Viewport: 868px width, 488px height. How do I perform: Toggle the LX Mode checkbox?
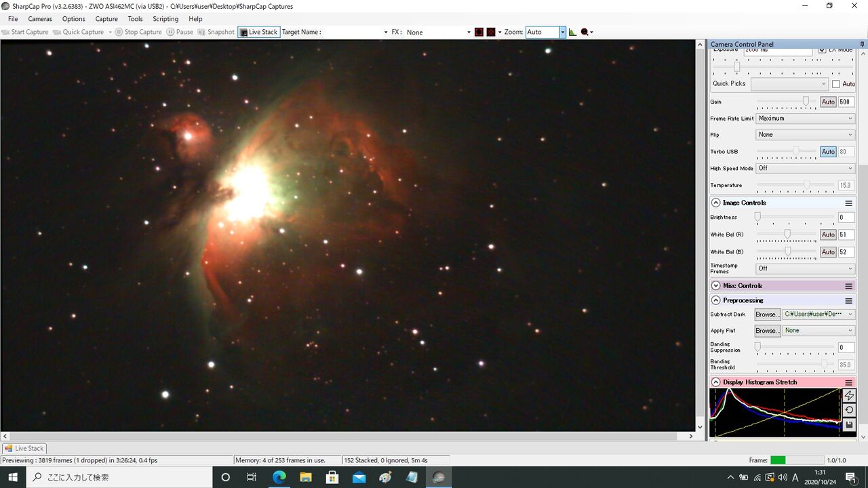click(822, 49)
